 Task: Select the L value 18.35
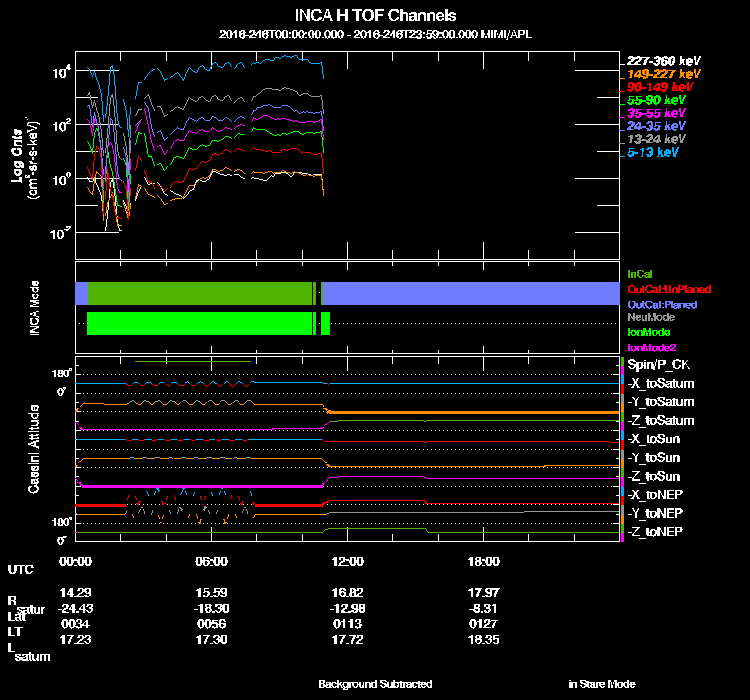coord(484,640)
